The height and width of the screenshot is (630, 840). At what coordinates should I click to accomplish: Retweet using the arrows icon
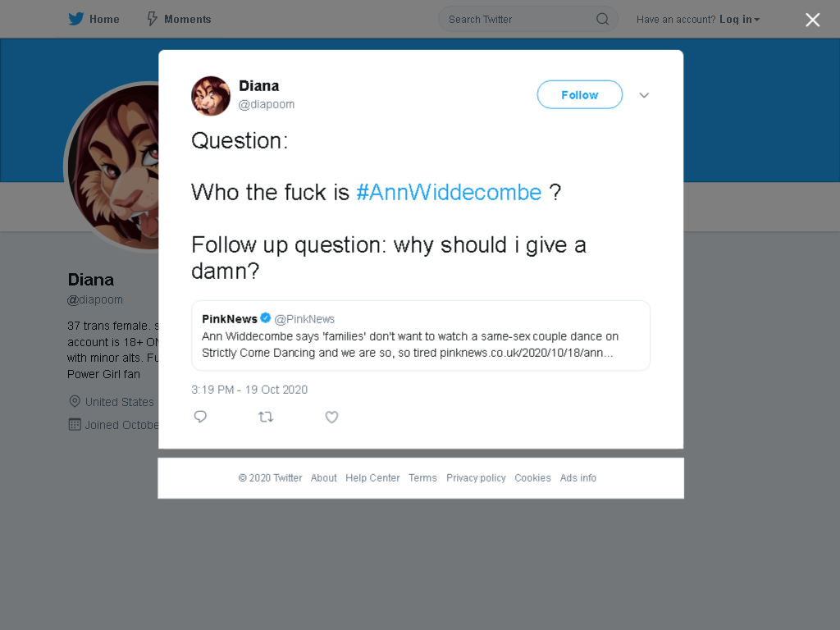266,417
